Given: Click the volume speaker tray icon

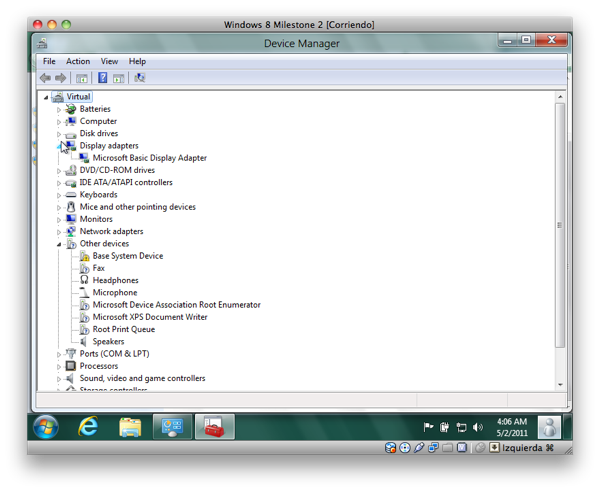Looking at the screenshot, I should 478,427.
